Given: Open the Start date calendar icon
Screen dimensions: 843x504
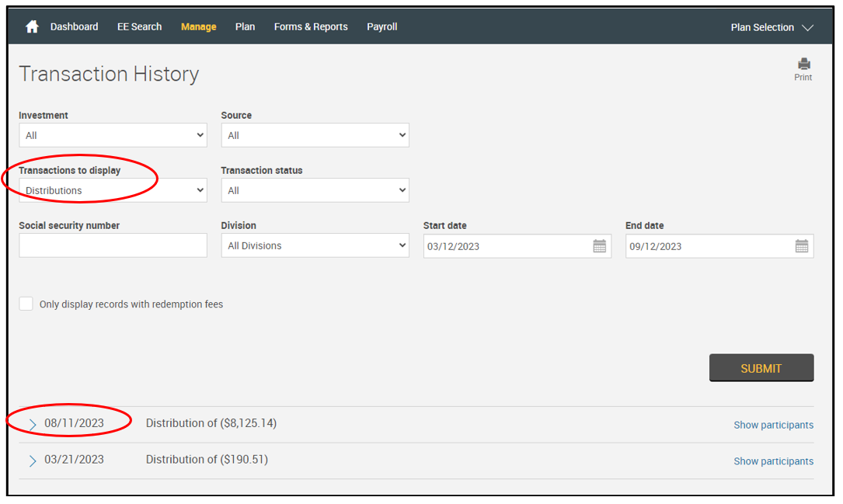Looking at the screenshot, I should coord(599,246).
